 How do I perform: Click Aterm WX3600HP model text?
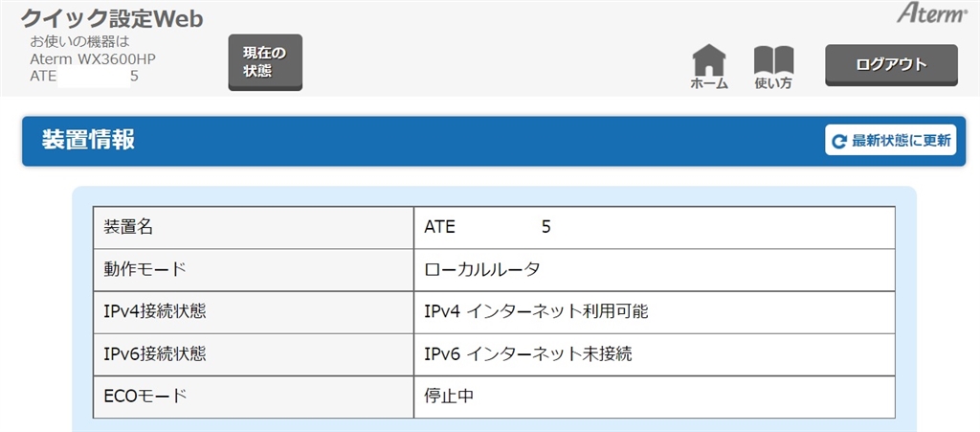[93, 58]
